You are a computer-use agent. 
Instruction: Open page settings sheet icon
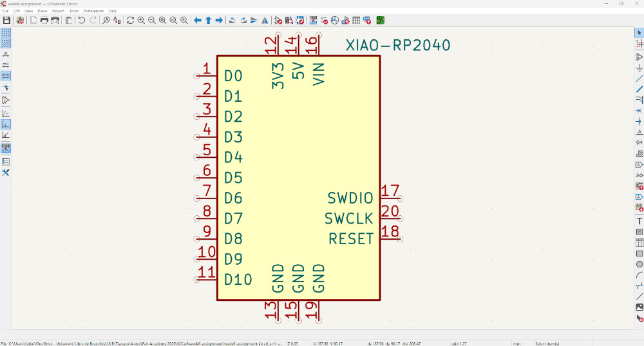[33, 20]
